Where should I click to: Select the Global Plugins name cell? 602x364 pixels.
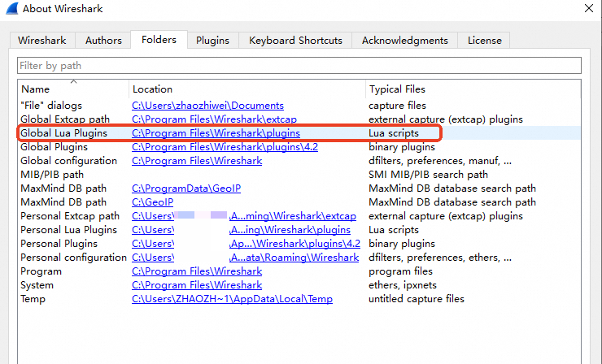(x=55, y=147)
